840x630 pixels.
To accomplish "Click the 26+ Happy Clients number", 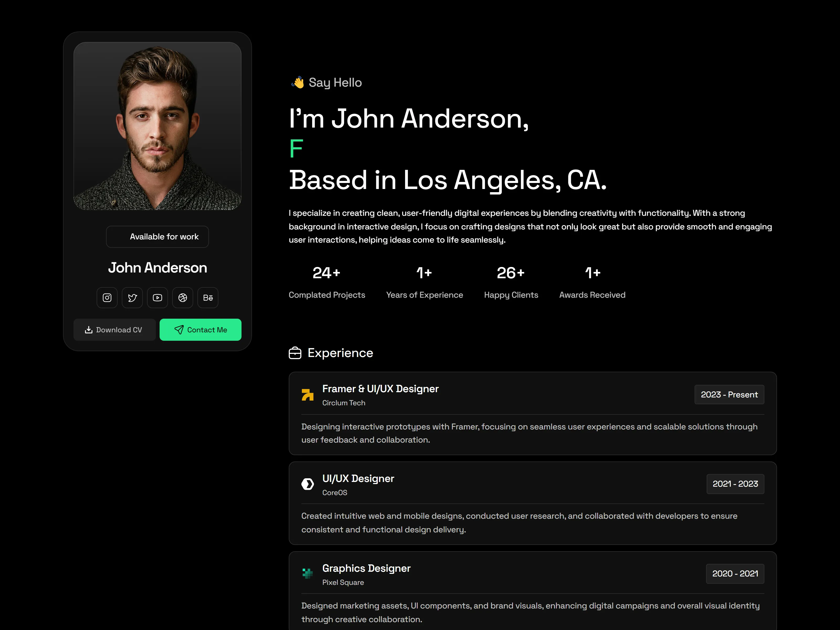I will pos(511,273).
